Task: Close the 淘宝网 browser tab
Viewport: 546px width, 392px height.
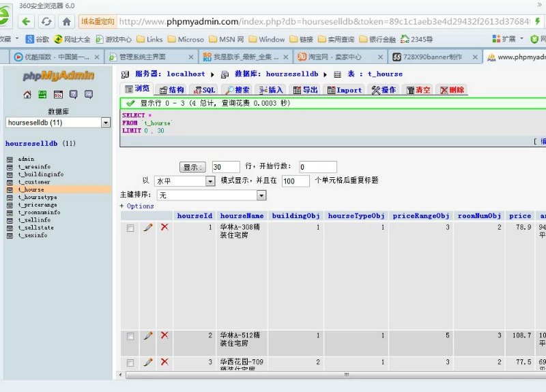Action: pos(380,57)
